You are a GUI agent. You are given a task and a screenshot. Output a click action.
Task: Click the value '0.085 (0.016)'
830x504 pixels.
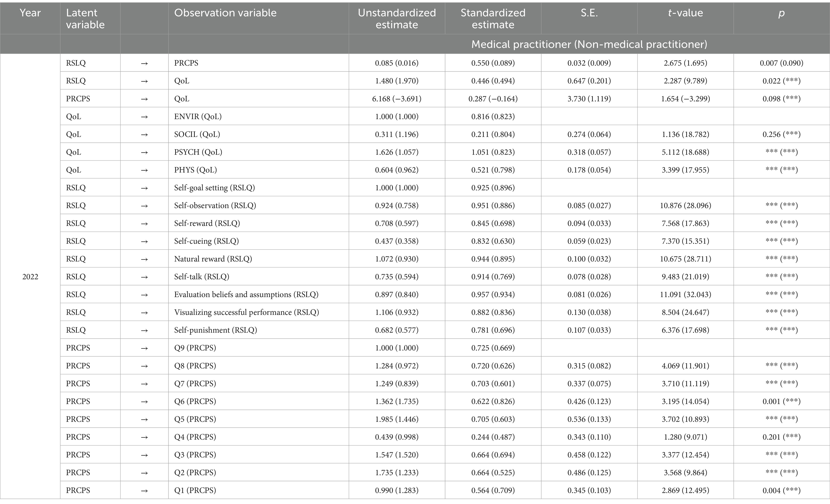[397, 63]
